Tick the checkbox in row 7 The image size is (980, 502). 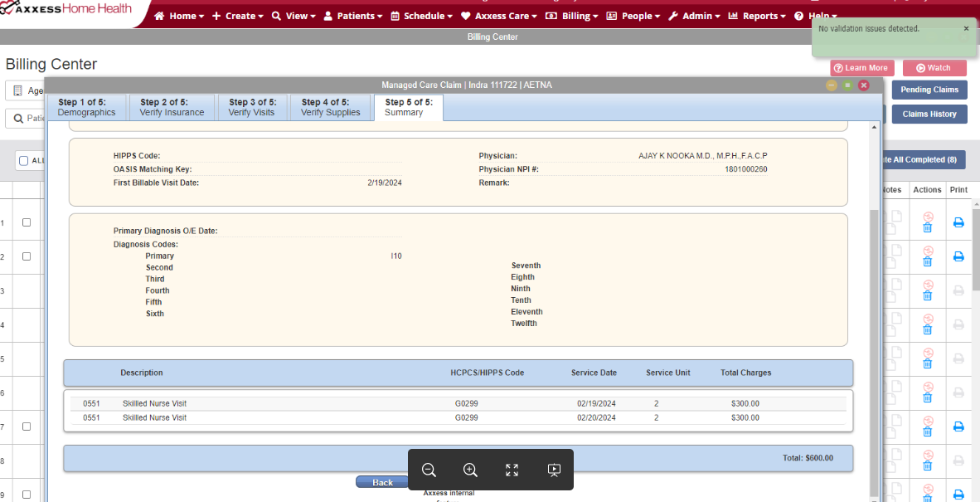click(x=27, y=426)
